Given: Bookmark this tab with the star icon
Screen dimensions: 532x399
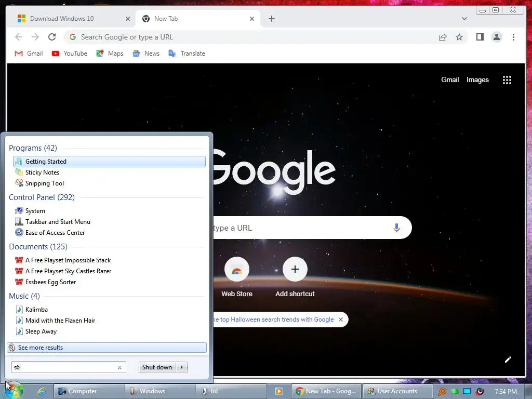Looking at the screenshot, I should coord(459,37).
